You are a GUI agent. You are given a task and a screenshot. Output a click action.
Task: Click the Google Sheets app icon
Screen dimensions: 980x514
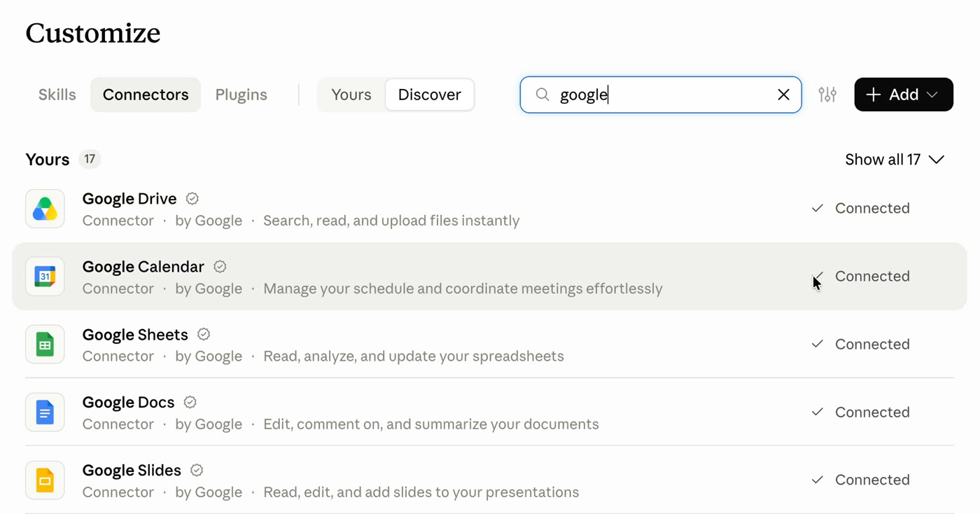[x=45, y=345]
